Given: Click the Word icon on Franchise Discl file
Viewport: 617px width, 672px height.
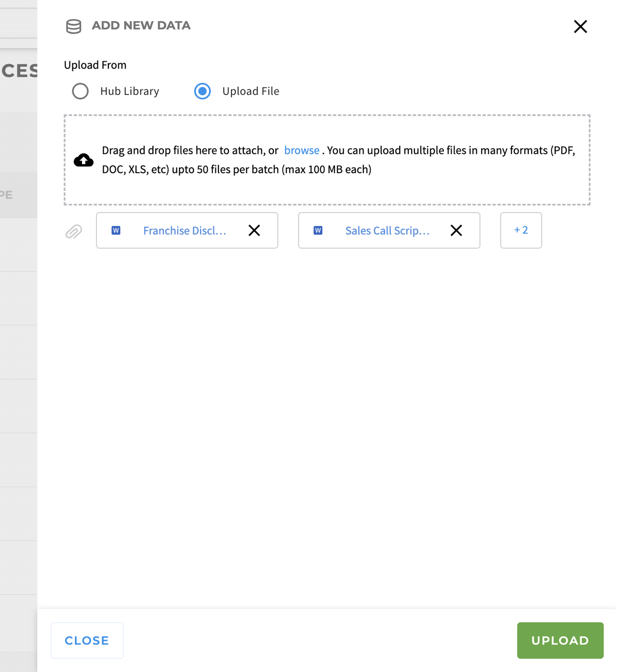Looking at the screenshot, I should coord(116,231).
